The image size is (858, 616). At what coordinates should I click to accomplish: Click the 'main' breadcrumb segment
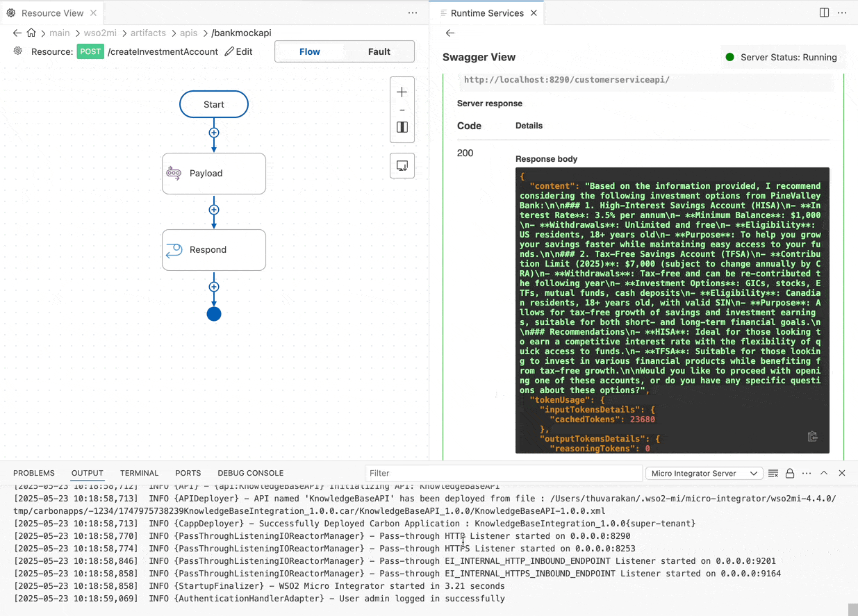pos(60,33)
